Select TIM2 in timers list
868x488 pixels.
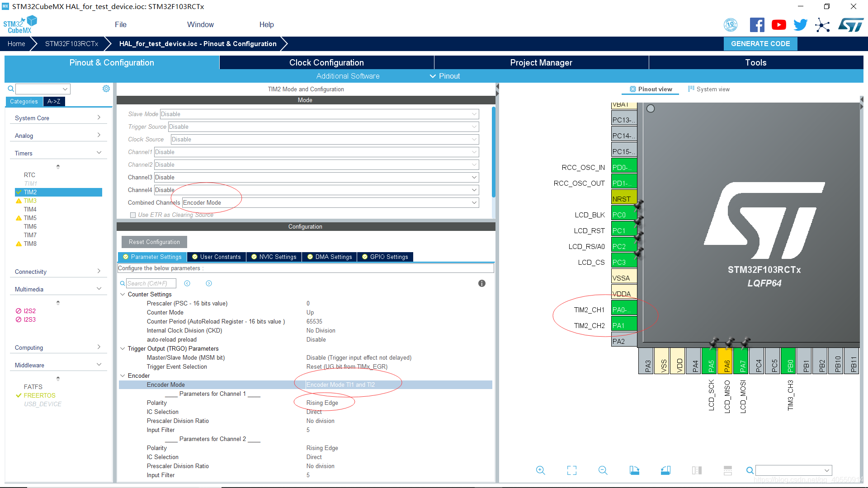pyautogui.click(x=30, y=192)
